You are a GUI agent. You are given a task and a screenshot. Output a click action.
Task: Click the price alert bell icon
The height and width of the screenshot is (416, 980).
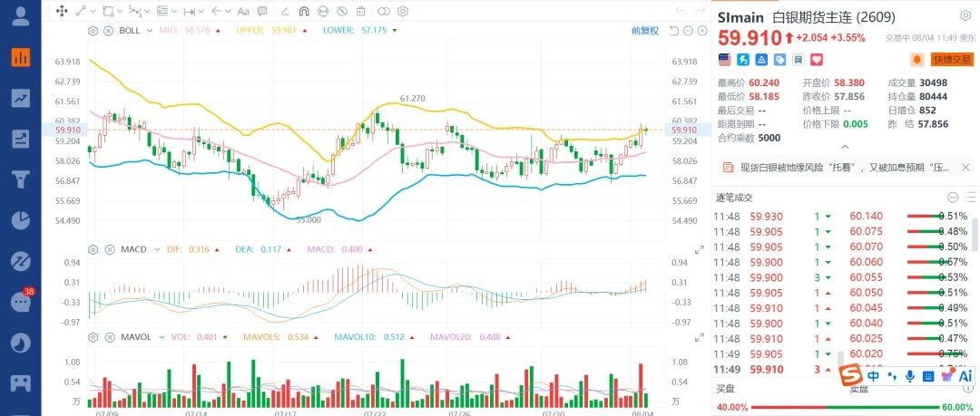coord(917,59)
